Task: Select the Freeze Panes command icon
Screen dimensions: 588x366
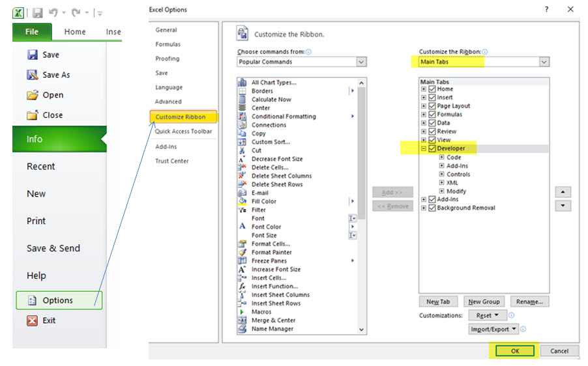Action: click(x=243, y=260)
